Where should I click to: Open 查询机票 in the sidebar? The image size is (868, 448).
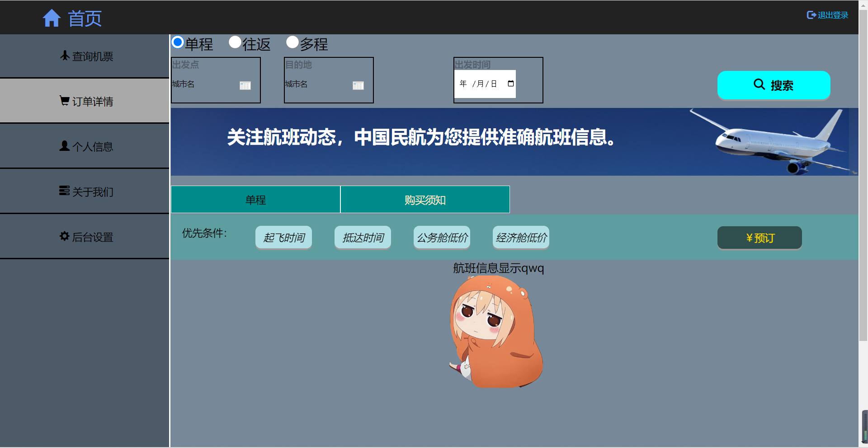coord(85,56)
